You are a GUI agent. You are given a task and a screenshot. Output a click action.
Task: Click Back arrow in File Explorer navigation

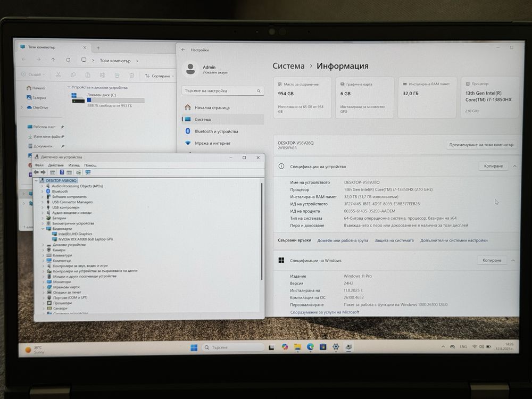point(23,60)
